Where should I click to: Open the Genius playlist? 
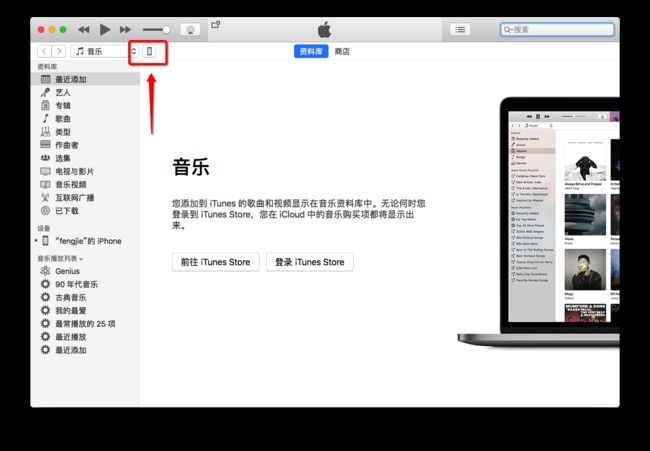[85, 271]
